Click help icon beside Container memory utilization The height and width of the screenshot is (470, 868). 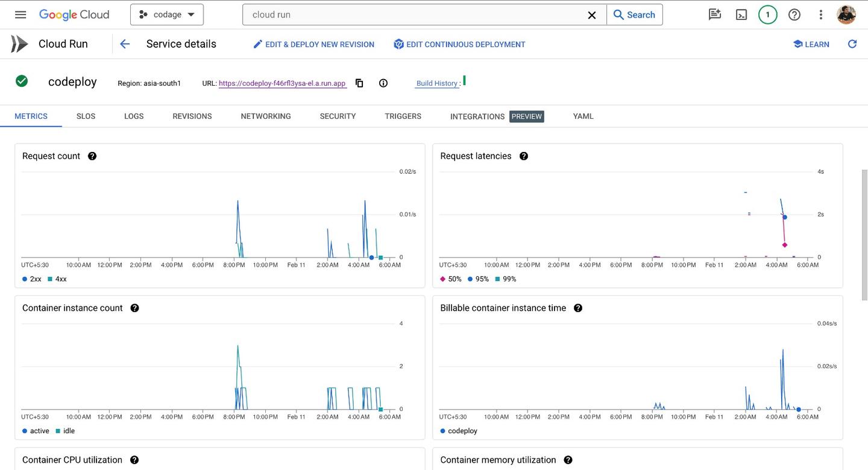pos(568,460)
